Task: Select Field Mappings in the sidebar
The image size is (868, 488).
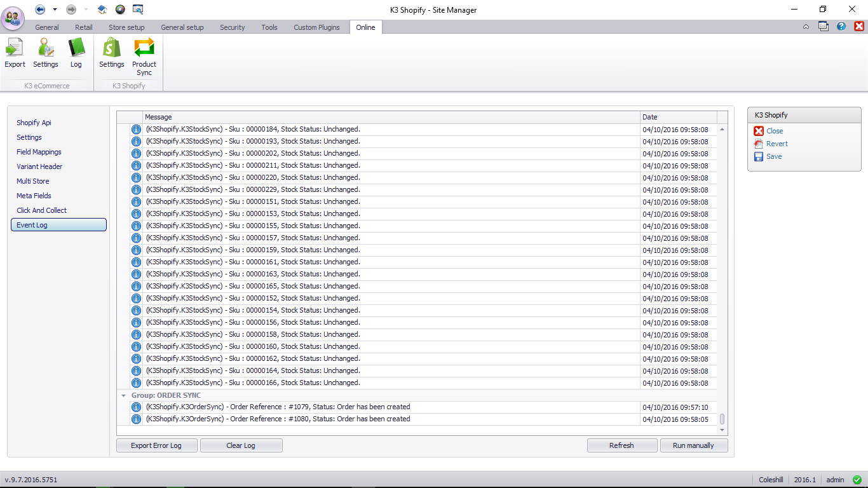Action: point(39,152)
